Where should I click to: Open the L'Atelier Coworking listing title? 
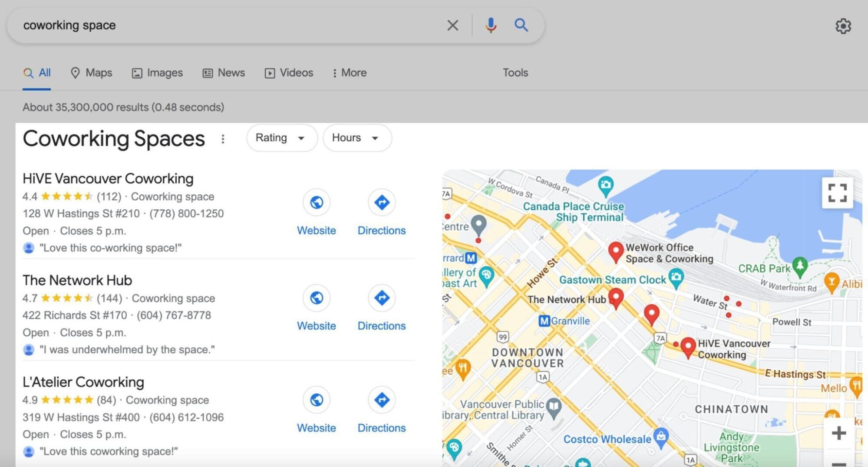click(x=83, y=382)
